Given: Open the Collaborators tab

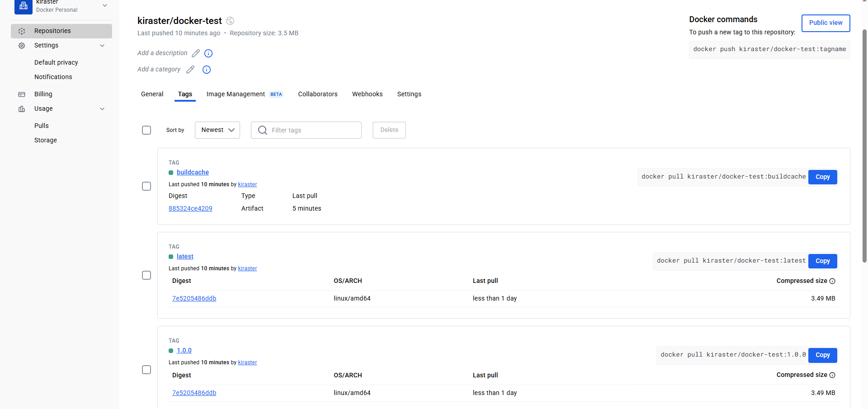Looking at the screenshot, I should tap(318, 94).
